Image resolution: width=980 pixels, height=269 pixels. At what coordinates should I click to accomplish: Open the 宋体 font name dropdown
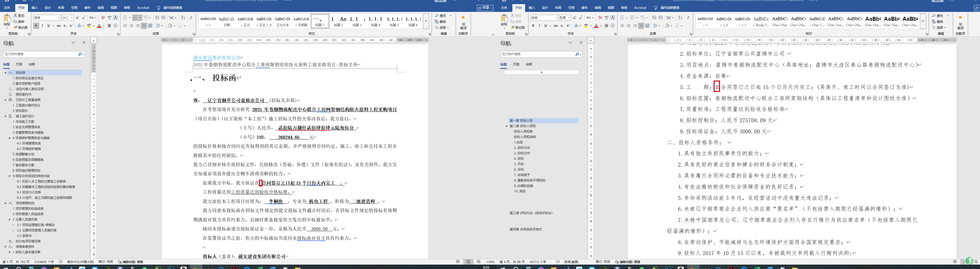(59, 18)
